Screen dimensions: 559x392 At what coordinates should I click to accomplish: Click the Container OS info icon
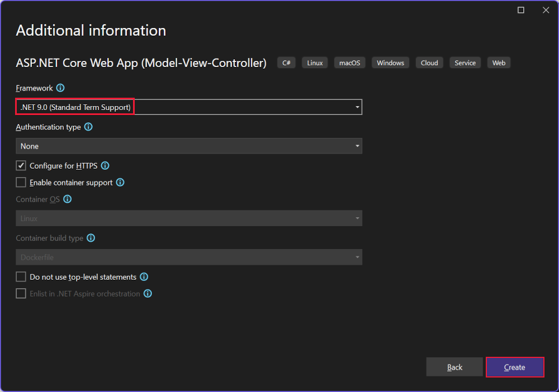[x=67, y=199]
